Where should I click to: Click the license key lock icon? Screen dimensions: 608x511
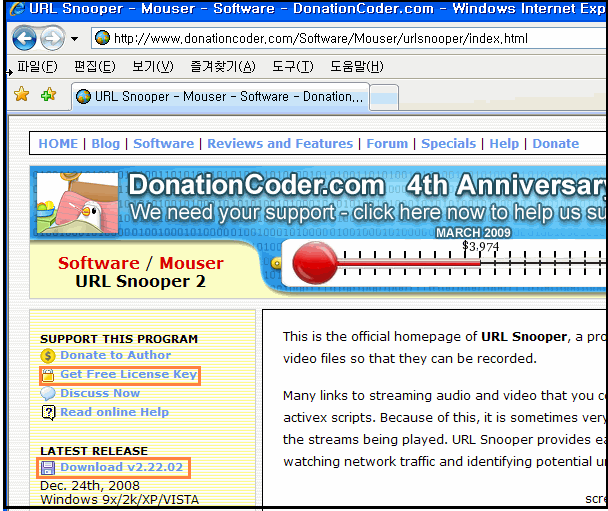tap(48, 375)
